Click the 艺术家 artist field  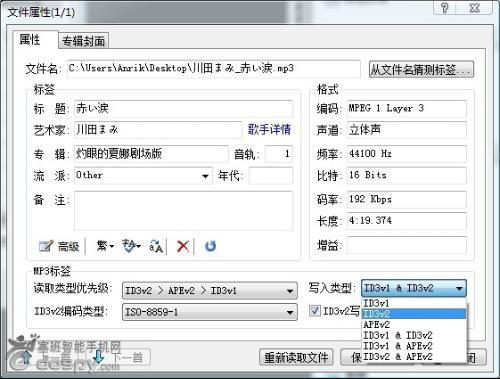(158, 130)
